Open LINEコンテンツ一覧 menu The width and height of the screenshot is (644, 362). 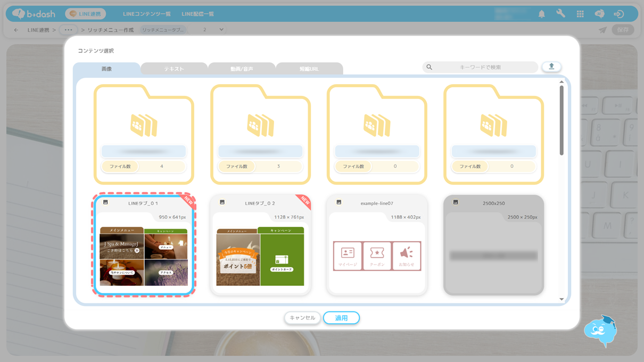click(147, 14)
